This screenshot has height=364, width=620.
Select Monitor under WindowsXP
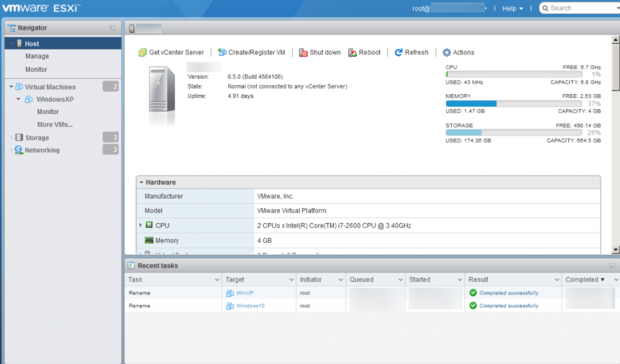click(x=48, y=112)
